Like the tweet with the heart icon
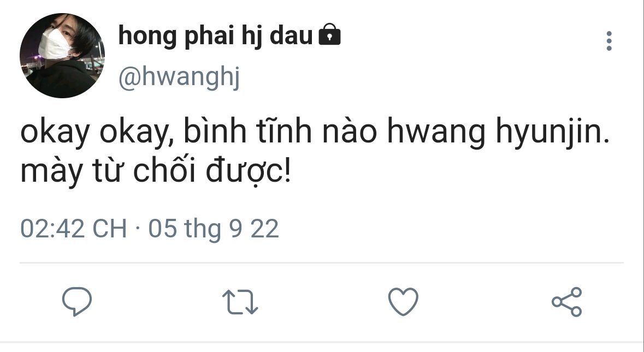This screenshot has height=352, width=644. coord(403,302)
